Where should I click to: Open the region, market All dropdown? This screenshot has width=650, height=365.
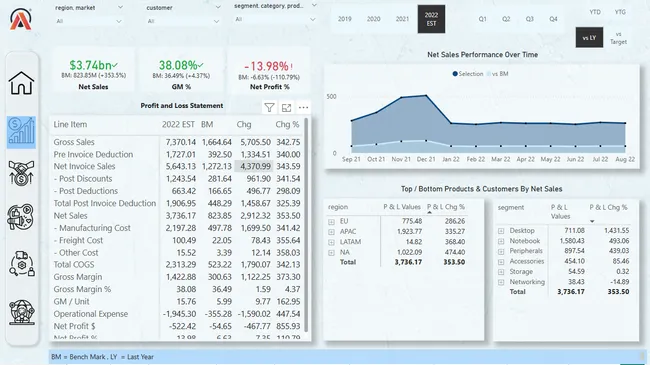[89, 21]
